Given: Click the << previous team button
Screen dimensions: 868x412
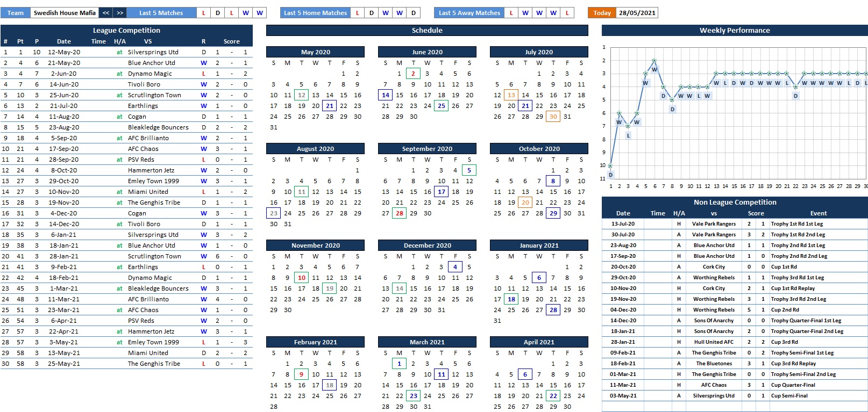Looking at the screenshot, I should [x=106, y=13].
